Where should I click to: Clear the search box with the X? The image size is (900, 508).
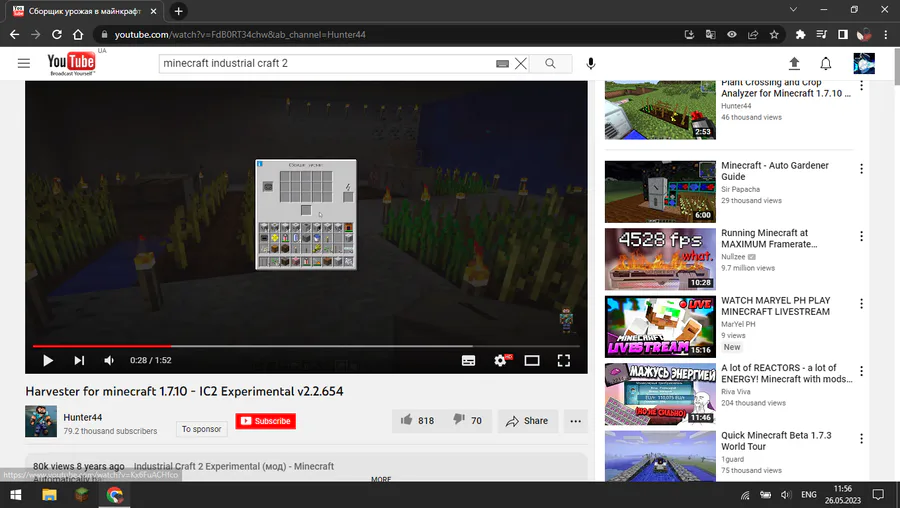pos(521,64)
